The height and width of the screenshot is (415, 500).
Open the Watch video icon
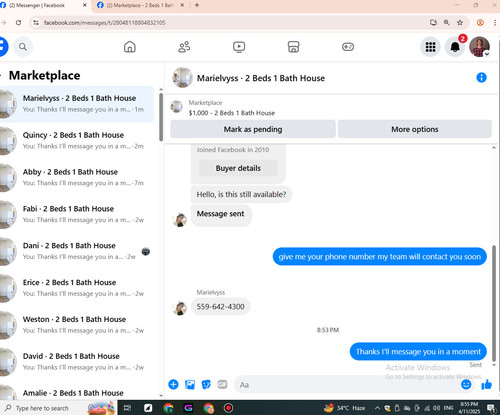tap(239, 47)
